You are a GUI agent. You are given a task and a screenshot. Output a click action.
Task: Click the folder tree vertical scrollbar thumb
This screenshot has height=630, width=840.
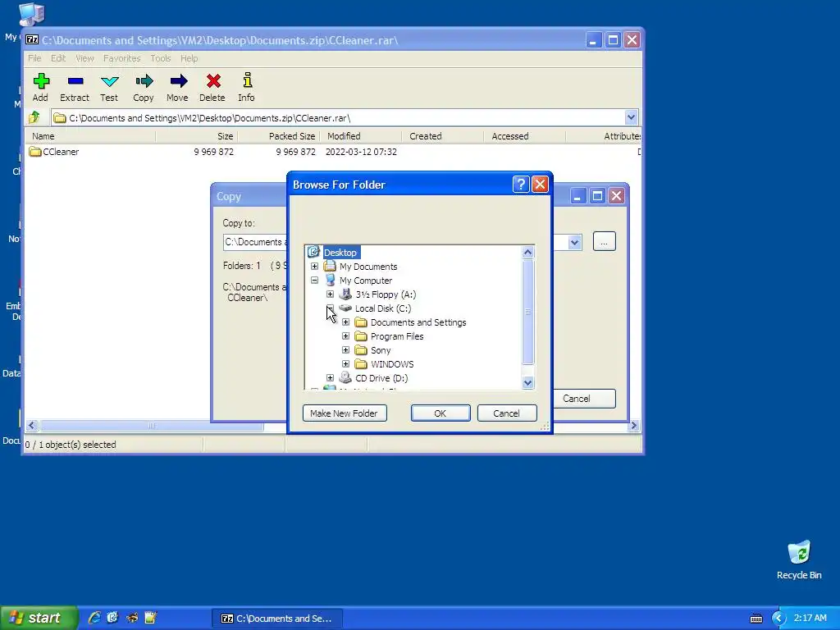pyautogui.click(x=527, y=312)
